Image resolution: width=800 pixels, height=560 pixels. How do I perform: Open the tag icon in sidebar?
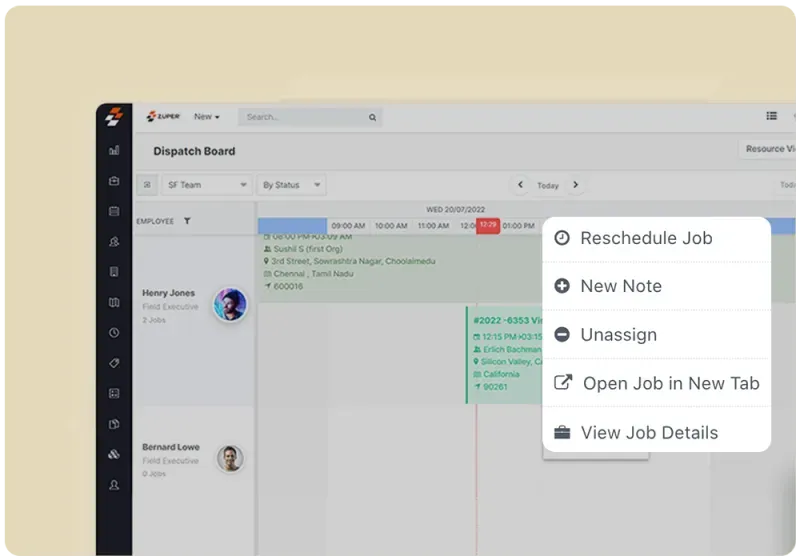coord(114,363)
